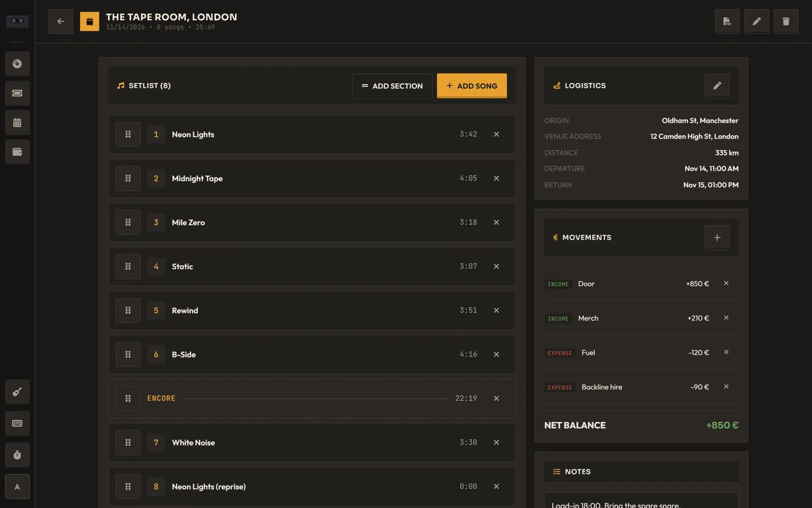812x508 pixels.
Task: Click the Add Song button
Action: tap(471, 86)
